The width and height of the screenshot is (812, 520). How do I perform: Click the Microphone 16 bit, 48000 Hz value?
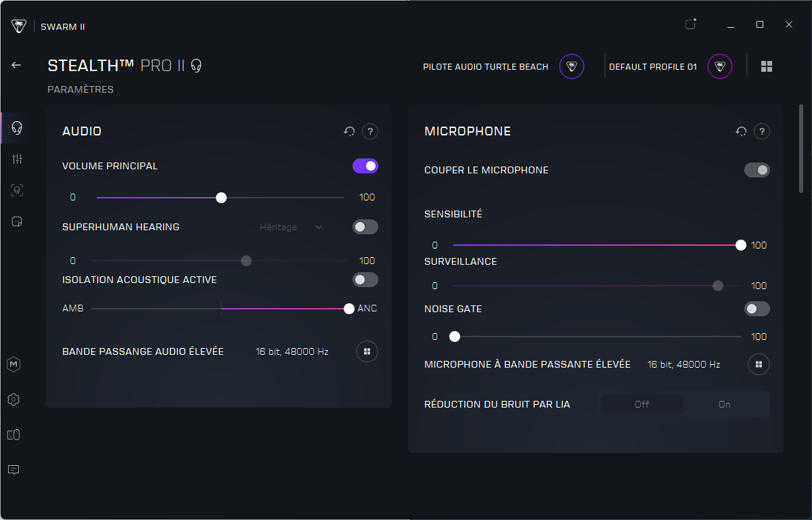[683, 364]
